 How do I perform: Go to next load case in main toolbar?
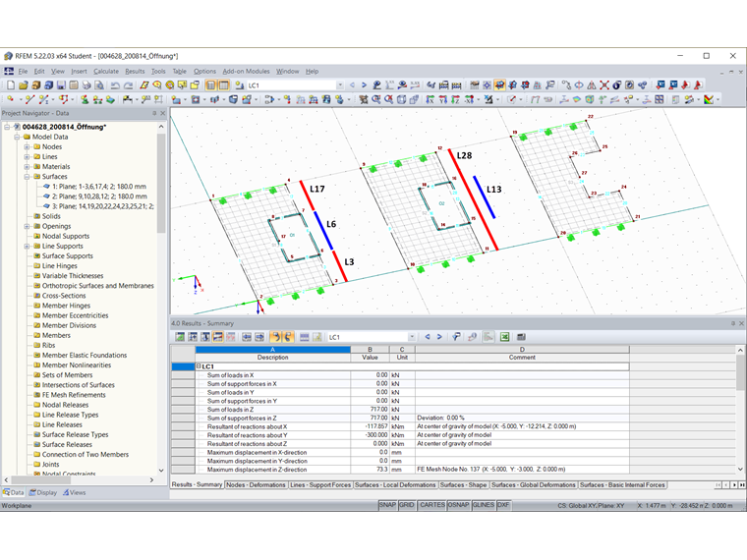click(x=364, y=85)
